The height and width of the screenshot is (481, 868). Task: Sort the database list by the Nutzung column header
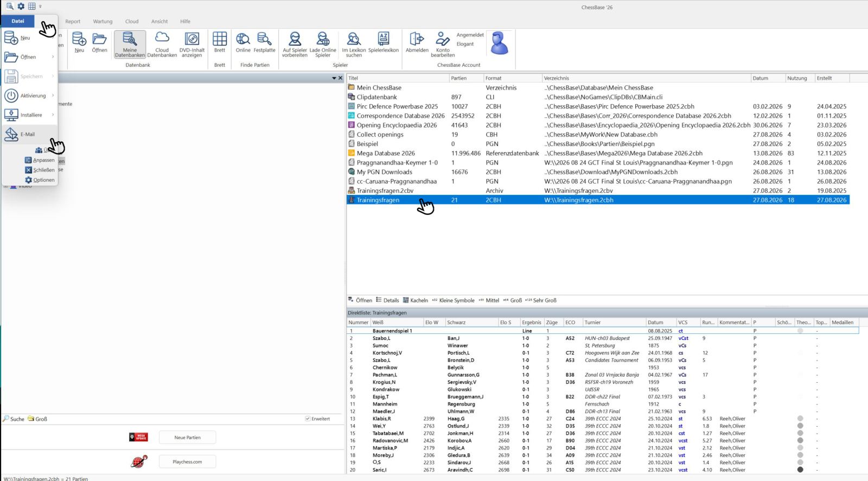click(x=800, y=78)
